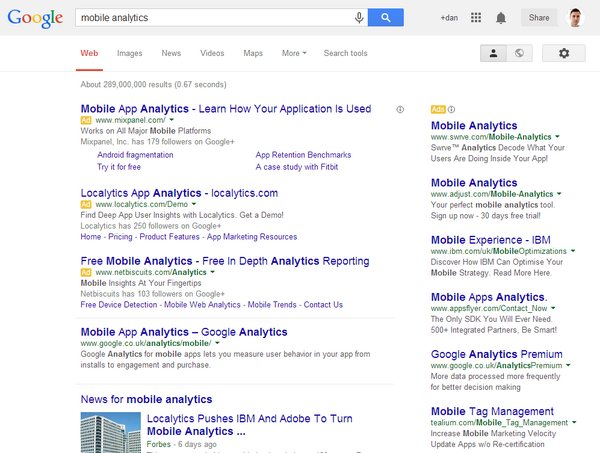Open the Android fragmentation sitelink
The image size is (600, 453).
[135, 155]
